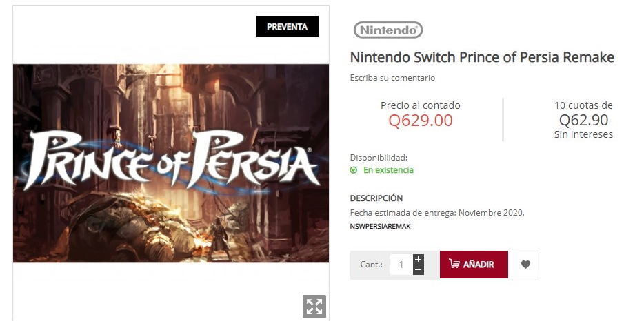Increase quantity with the plus button
This screenshot has height=321, width=644.
[x=419, y=259]
